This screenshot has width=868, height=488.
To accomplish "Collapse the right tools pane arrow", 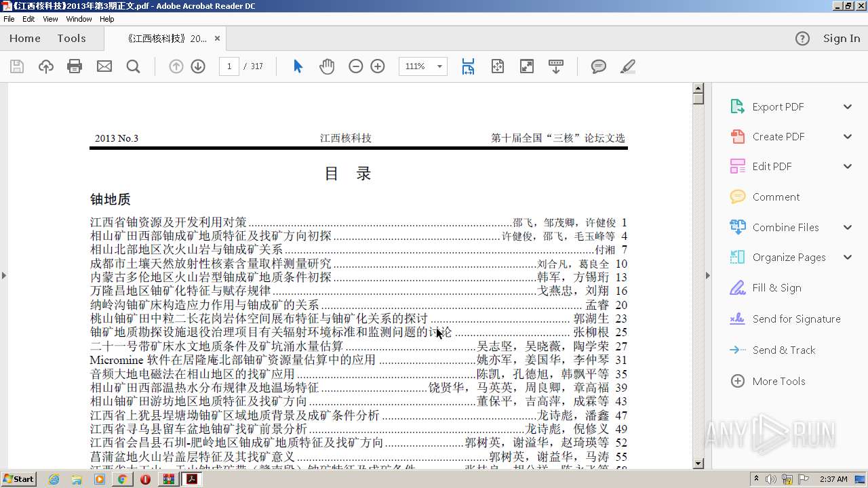I will coord(708,276).
